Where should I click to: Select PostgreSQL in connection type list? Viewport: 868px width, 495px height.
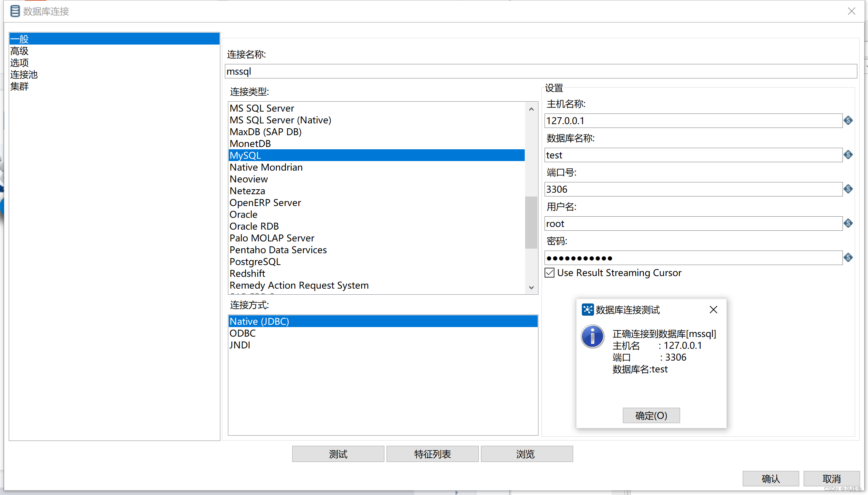[255, 262]
